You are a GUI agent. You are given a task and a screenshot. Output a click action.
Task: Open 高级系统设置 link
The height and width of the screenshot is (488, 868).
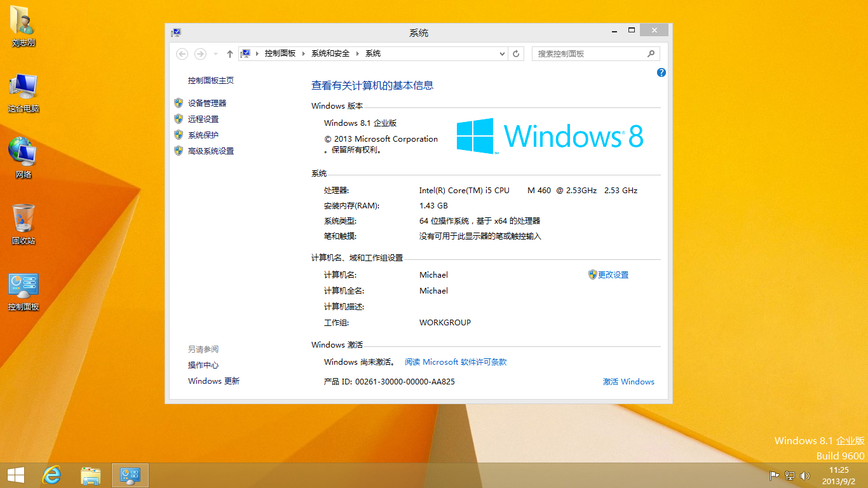click(x=211, y=151)
